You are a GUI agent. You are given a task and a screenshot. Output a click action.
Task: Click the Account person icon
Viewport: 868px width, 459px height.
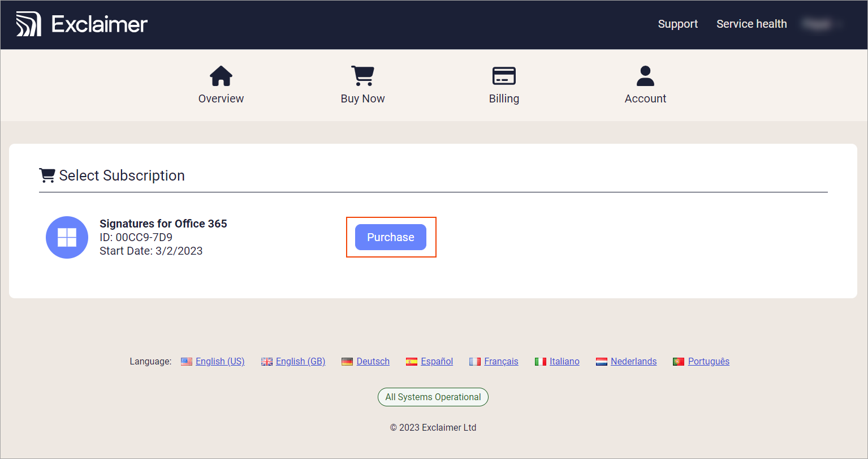pyautogui.click(x=645, y=76)
